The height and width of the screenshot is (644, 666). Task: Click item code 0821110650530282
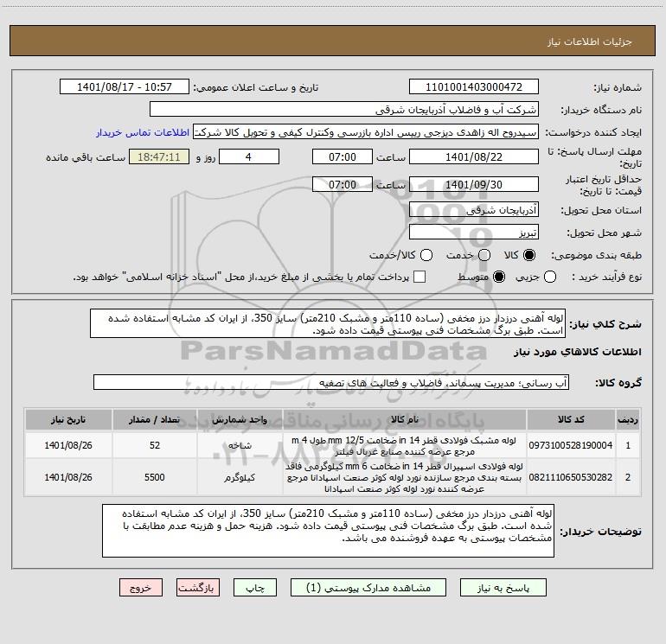click(x=571, y=477)
